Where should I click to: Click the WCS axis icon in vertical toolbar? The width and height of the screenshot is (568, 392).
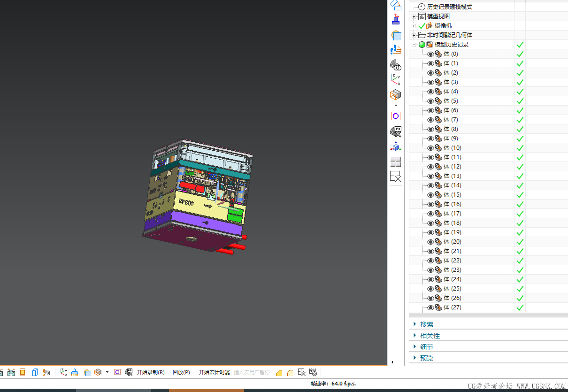coord(396,79)
